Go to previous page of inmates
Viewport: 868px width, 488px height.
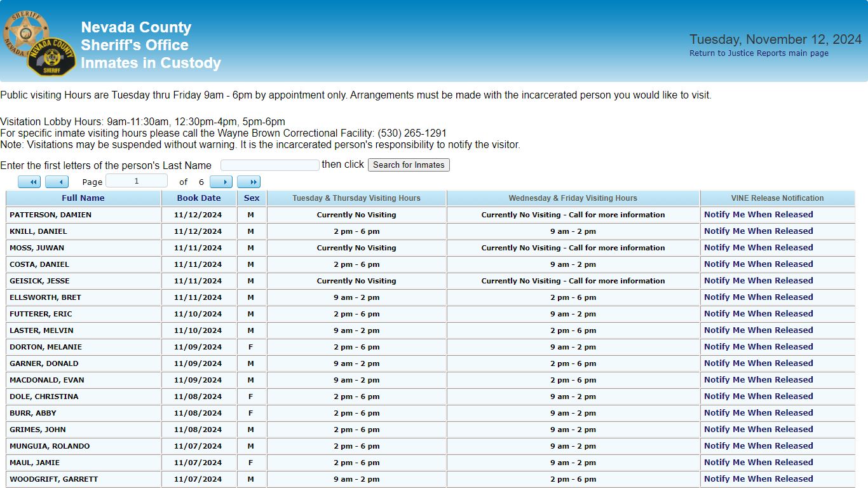click(x=57, y=182)
